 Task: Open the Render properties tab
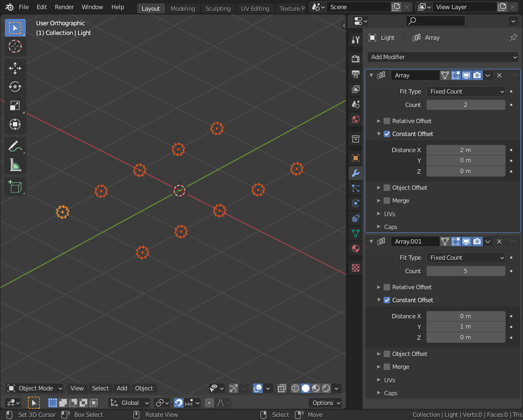click(356, 59)
